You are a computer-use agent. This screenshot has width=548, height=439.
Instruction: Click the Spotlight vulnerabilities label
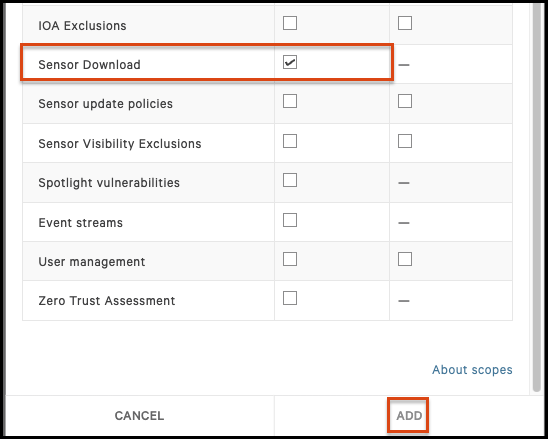click(109, 182)
